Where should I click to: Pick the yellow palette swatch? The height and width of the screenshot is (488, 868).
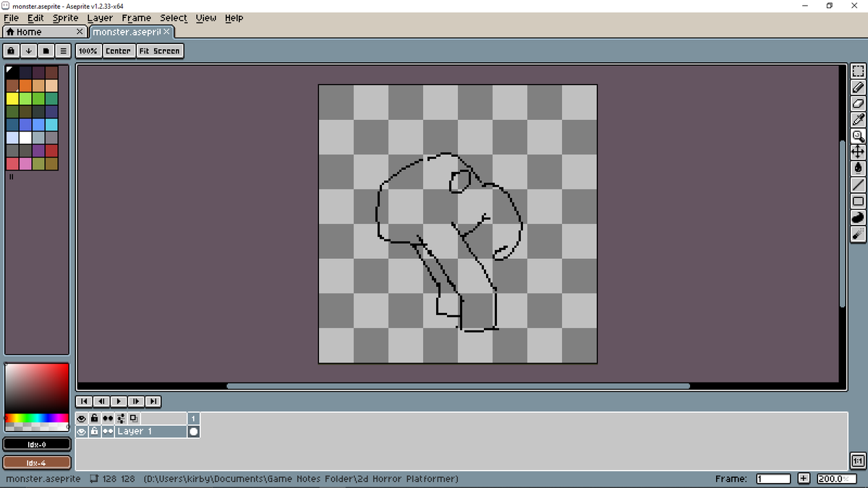point(12,98)
